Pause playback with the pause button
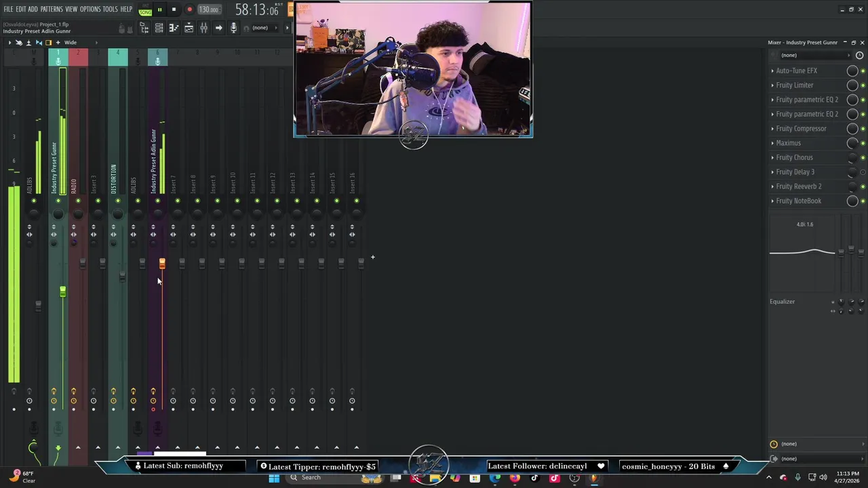This screenshot has width=868, height=488. (159, 9)
